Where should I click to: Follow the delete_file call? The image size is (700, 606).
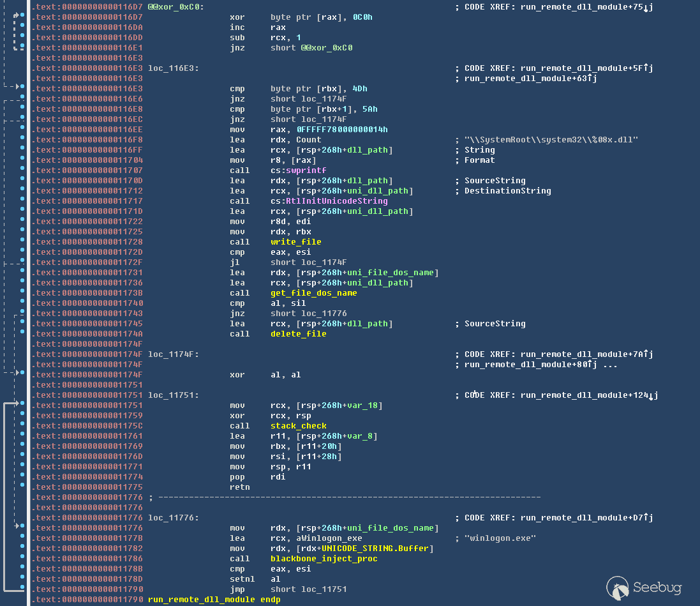[x=298, y=334]
